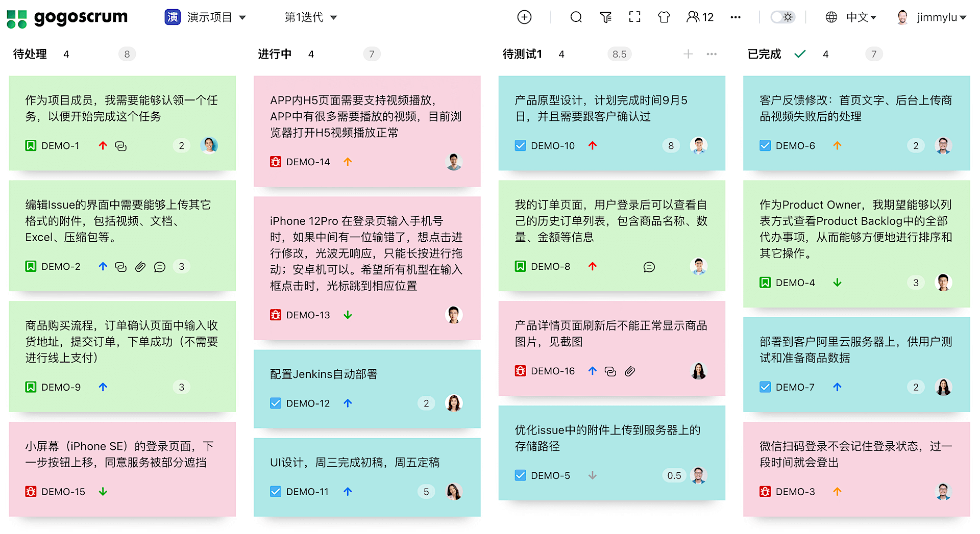Expand the 演示项目 project dropdown
The height and width of the screenshot is (534, 980).
(206, 17)
